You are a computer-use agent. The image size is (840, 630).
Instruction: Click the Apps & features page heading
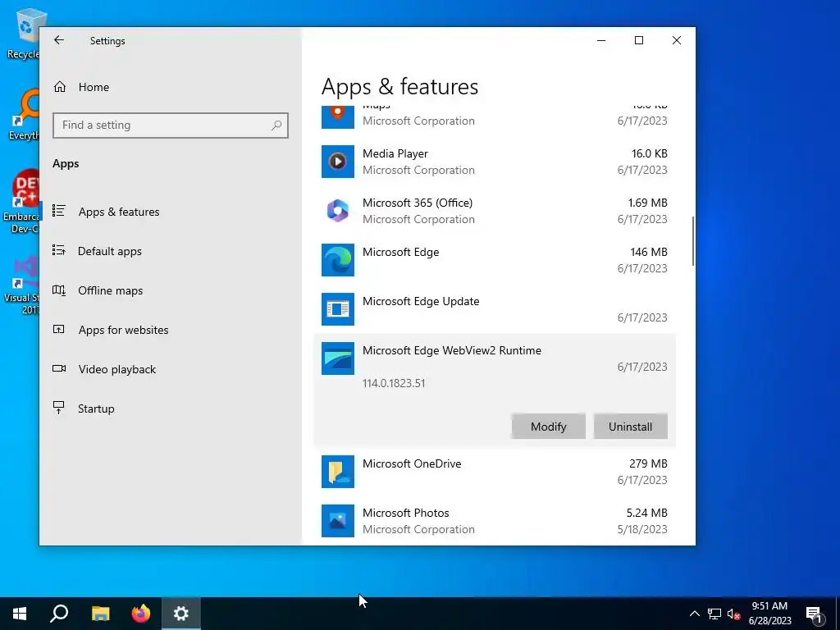(399, 87)
